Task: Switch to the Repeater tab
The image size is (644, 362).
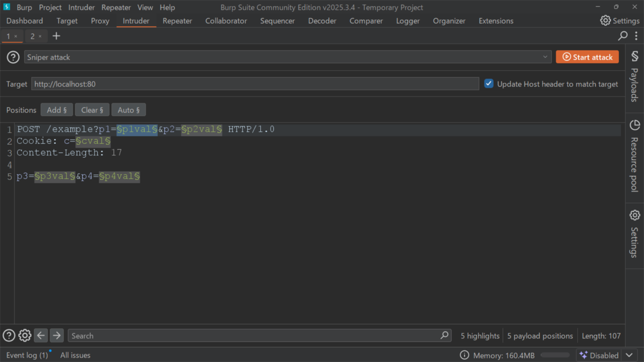Action: tap(177, 21)
